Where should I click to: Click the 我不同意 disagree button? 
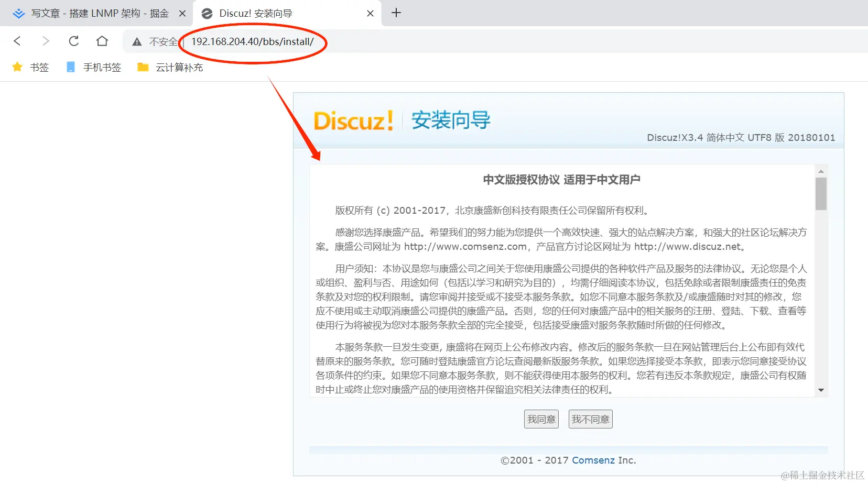[591, 419]
